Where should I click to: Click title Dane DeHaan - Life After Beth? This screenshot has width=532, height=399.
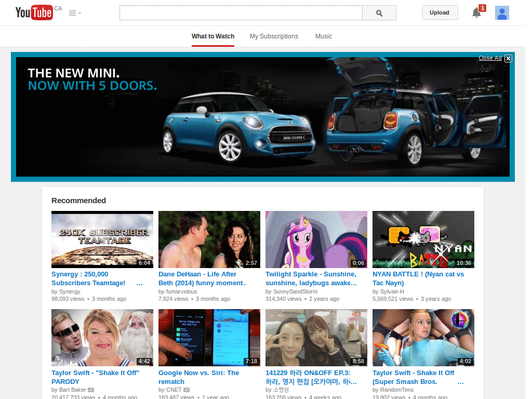coord(202,278)
